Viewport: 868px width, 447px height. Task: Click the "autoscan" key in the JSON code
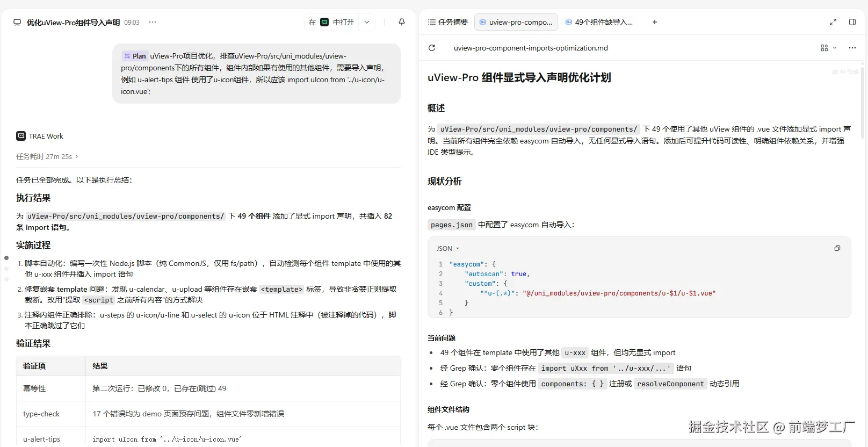[x=483, y=274]
